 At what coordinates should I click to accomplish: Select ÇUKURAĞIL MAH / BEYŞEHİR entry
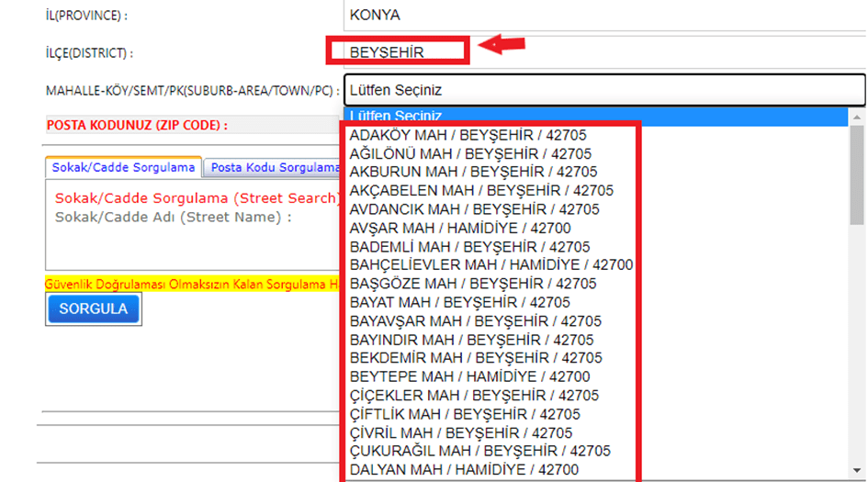click(x=480, y=451)
